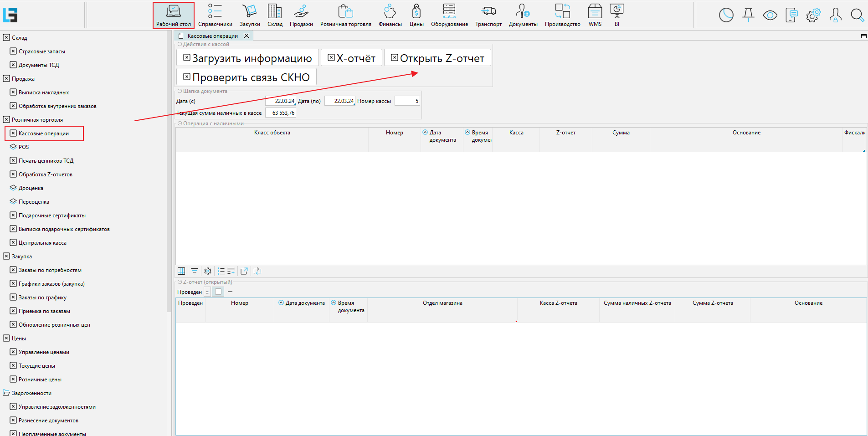Open Обработка Z-отчетов in the sidebar
868x436 pixels.
tap(45, 174)
